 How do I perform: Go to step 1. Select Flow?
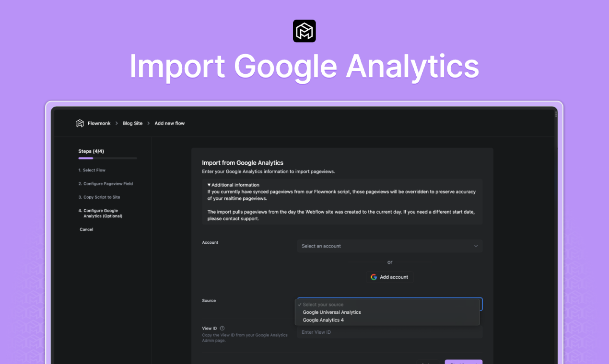coord(92,170)
